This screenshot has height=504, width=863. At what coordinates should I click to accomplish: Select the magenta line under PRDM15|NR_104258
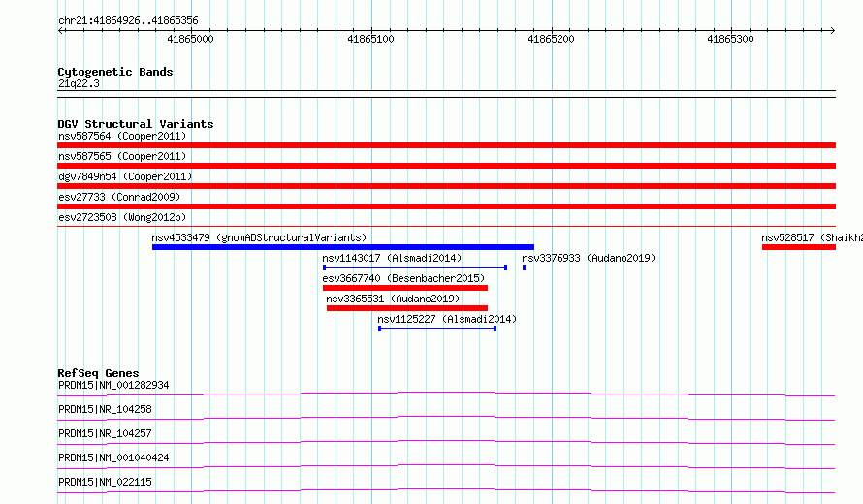tap(446, 418)
